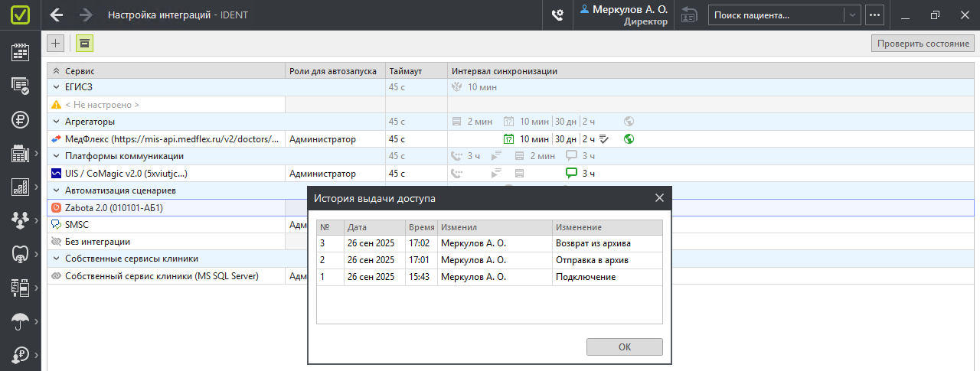Click the Проверить состояние button

923,44
